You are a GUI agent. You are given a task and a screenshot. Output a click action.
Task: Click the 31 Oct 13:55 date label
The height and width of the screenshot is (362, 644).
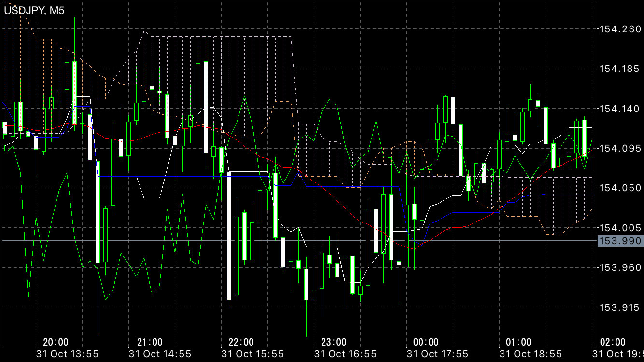pyautogui.click(x=67, y=354)
